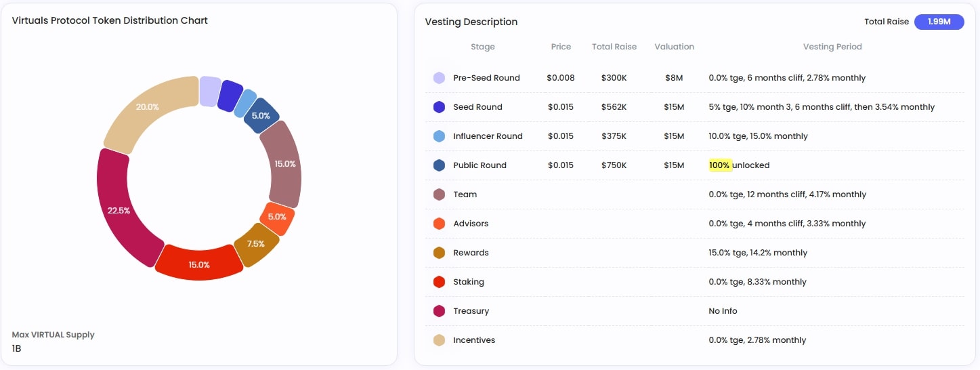
Task: Click the highlighted 100% unlocked text
Action: (740, 165)
